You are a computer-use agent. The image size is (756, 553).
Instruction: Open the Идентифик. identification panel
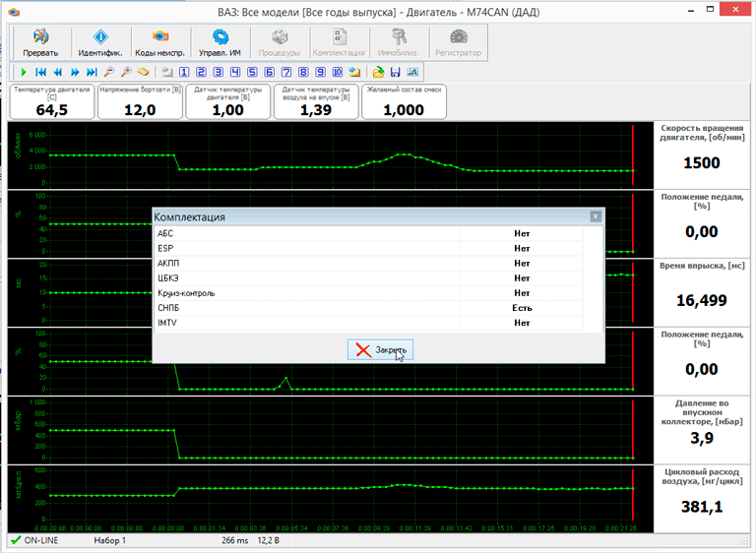point(99,42)
